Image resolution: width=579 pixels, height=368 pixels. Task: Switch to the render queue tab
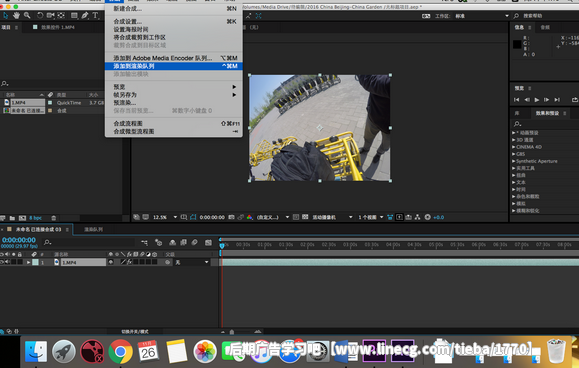click(x=93, y=230)
